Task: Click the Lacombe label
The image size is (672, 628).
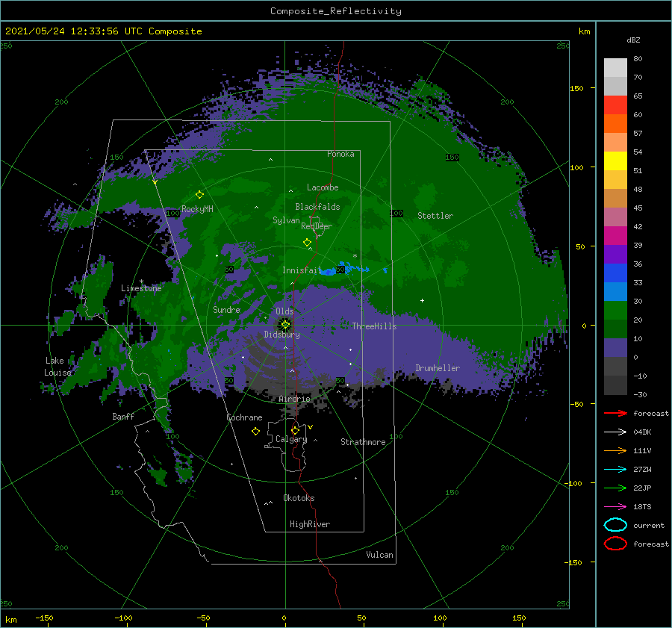Action: tap(323, 187)
